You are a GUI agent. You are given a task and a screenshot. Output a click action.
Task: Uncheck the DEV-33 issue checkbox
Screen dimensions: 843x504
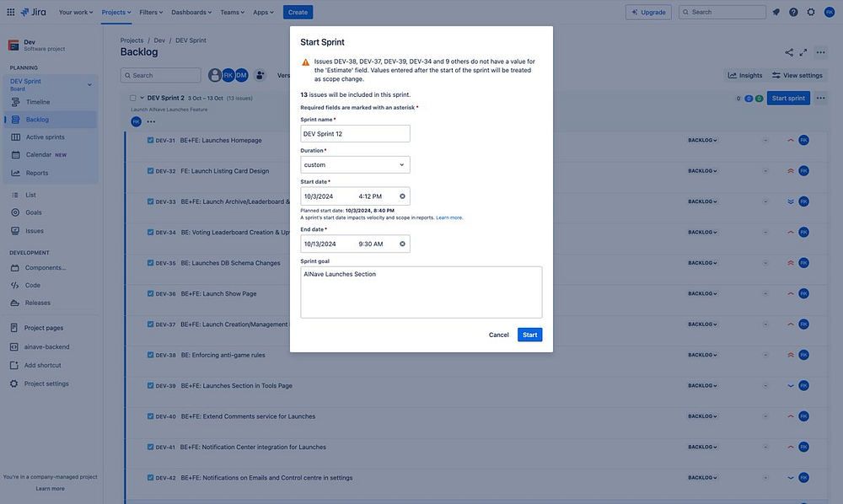151,201
